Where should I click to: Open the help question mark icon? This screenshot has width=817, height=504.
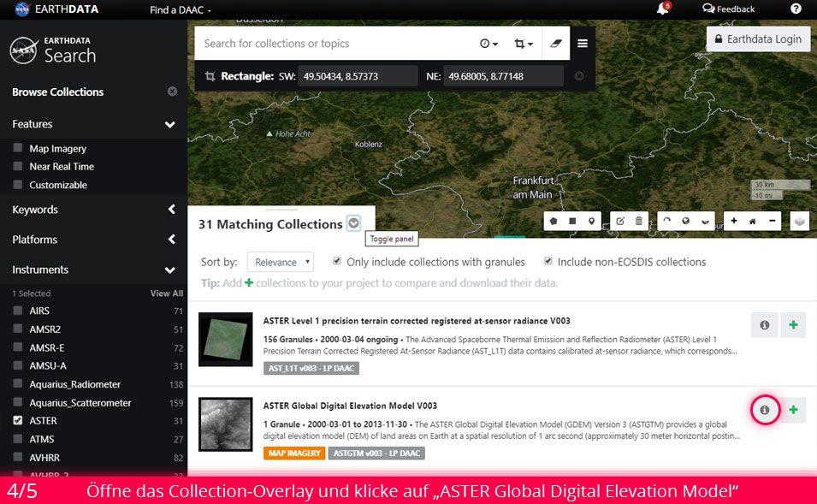796,9
